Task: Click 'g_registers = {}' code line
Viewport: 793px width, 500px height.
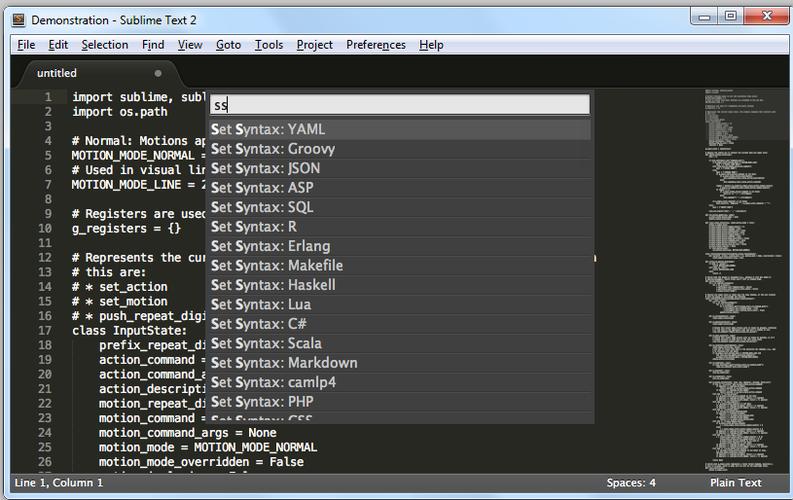Action: [126, 229]
